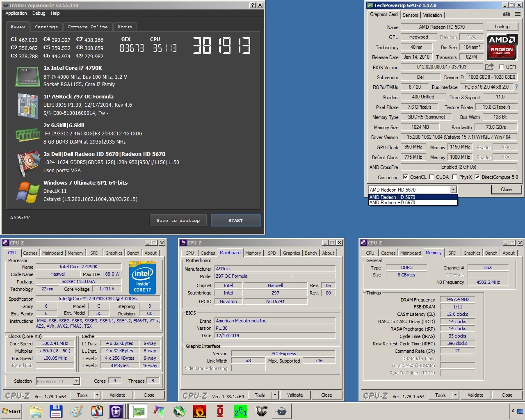Switch to GPU-Z taskbar icon
The image size is (525, 420).
pos(138,411)
